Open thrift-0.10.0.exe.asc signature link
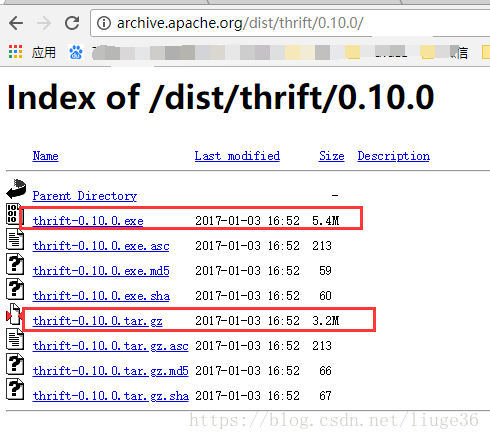This screenshot has width=490, height=440. [x=101, y=246]
